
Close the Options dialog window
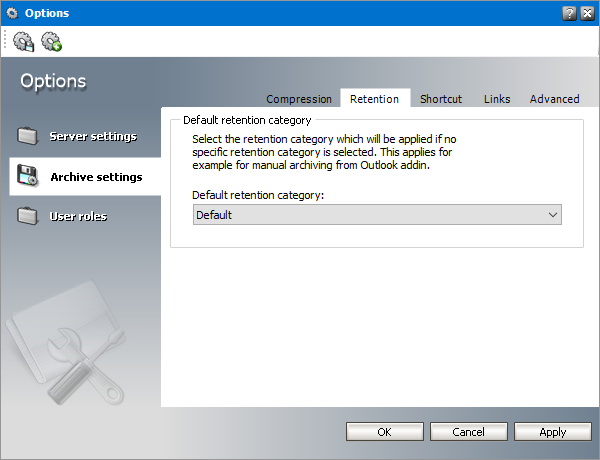click(x=587, y=12)
